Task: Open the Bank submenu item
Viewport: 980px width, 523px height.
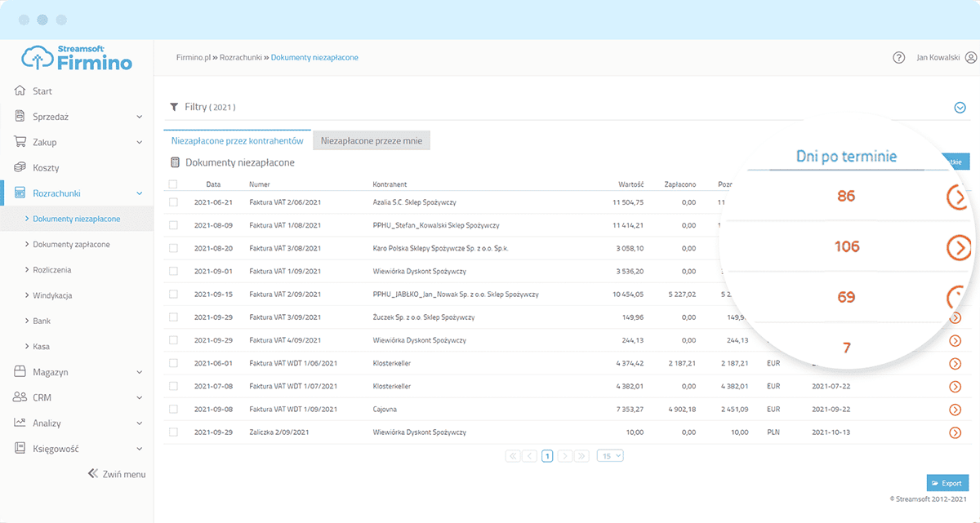Action: point(41,321)
